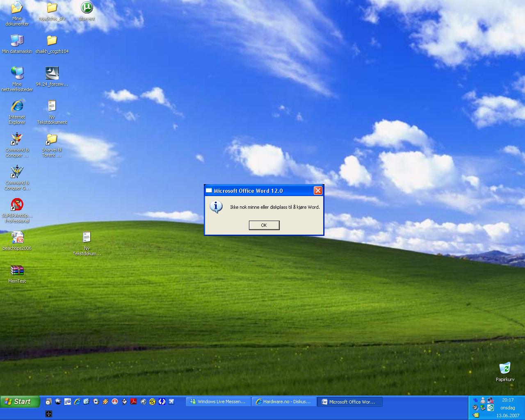Click the disconnected network tray icon
Screen dimensions: 525x420
[x=491, y=400]
